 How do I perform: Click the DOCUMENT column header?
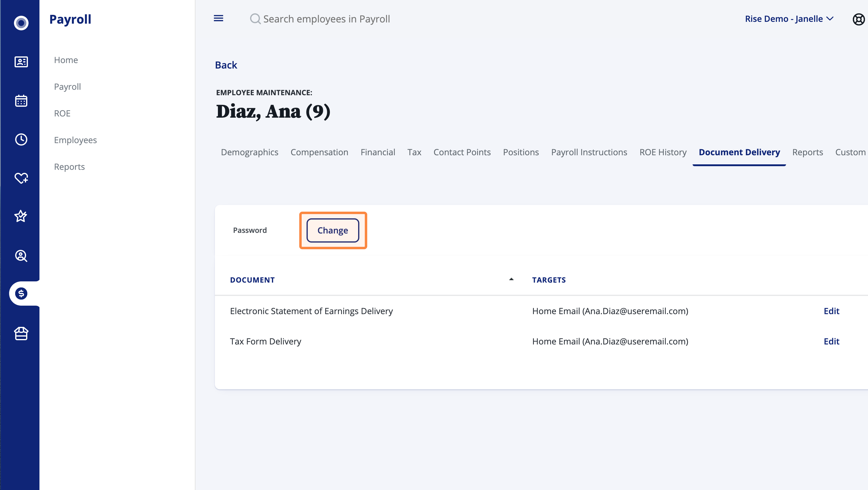252,280
